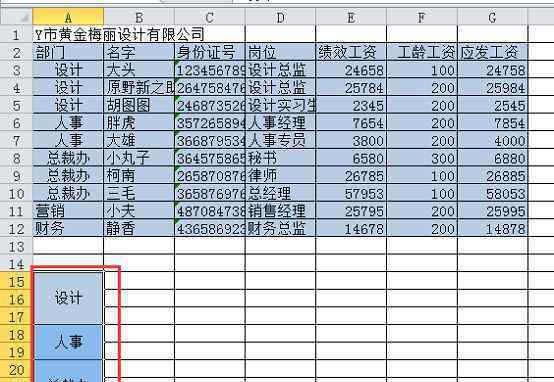Click the ID cell starting with 123456789

tap(210, 70)
